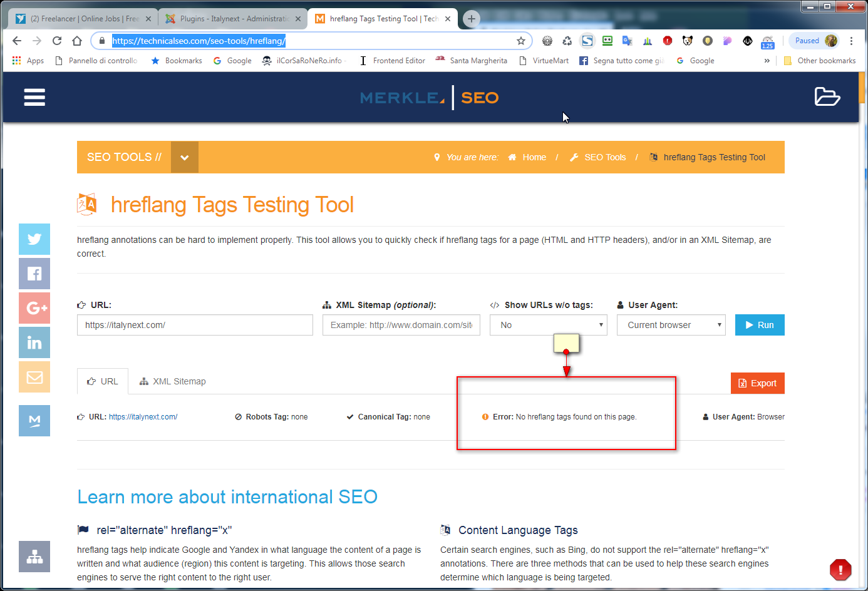Switch to the Plugins - Italynext browser tab
Image resolution: width=868 pixels, height=591 pixels.
pos(233,19)
